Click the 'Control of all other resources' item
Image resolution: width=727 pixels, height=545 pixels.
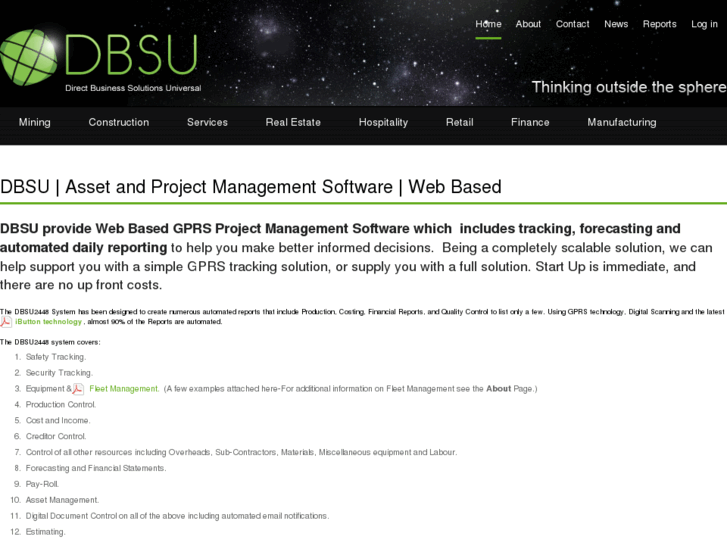point(241,452)
